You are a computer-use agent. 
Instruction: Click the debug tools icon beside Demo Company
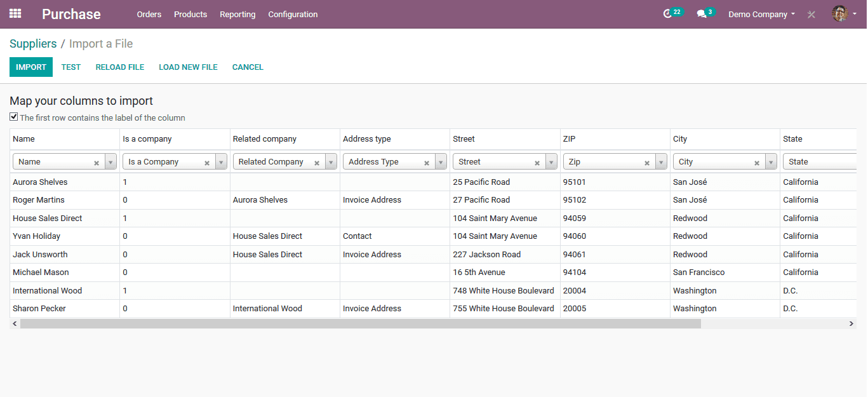[811, 14]
